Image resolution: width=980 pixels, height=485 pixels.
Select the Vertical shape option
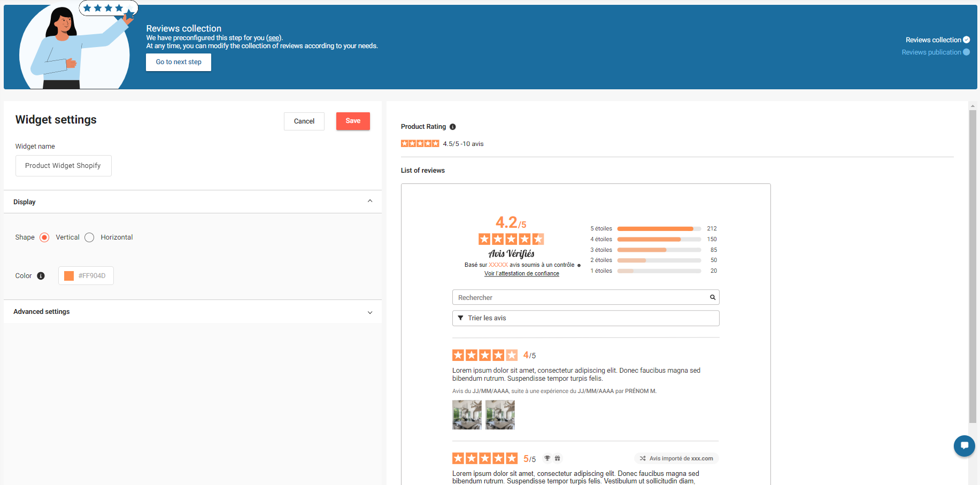pyautogui.click(x=45, y=237)
